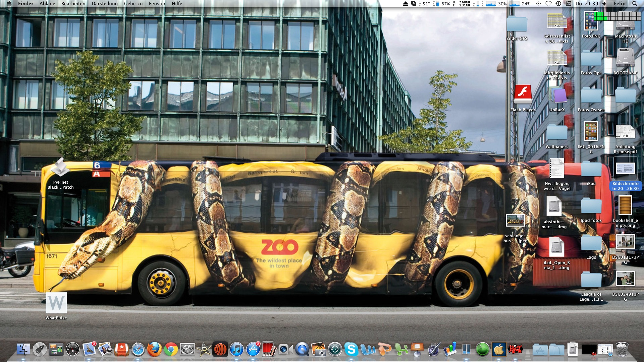Open System Preferences from the dock
Image resolution: width=644 pixels, height=362 pixels.
(187, 350)
